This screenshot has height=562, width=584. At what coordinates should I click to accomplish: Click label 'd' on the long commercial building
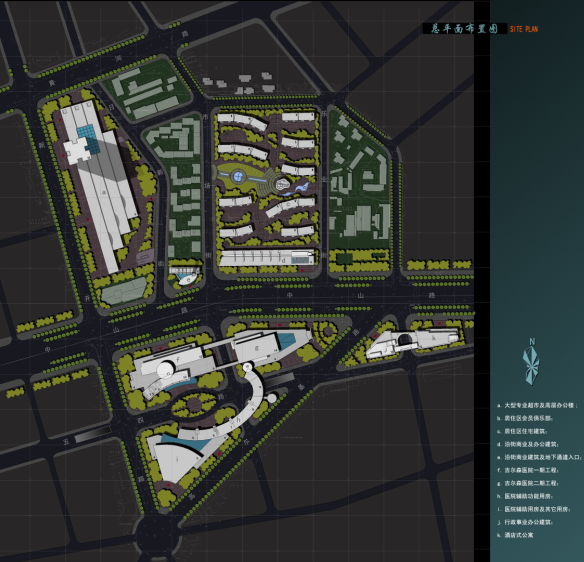[x=284, y=260]
